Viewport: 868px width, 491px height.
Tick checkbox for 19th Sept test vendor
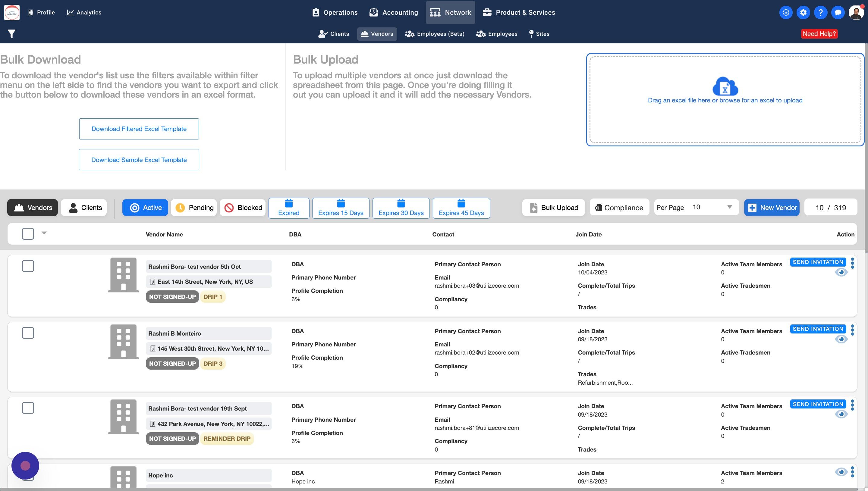[28, 408]
